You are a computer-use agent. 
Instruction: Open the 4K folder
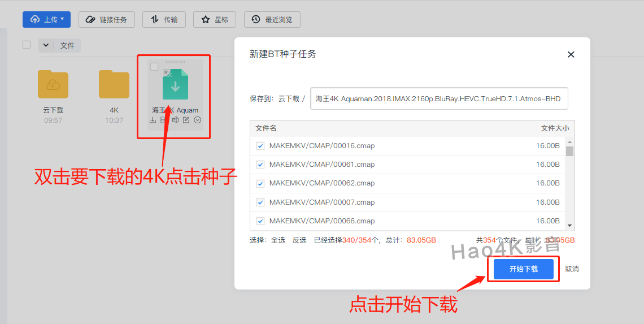point(114,85)
